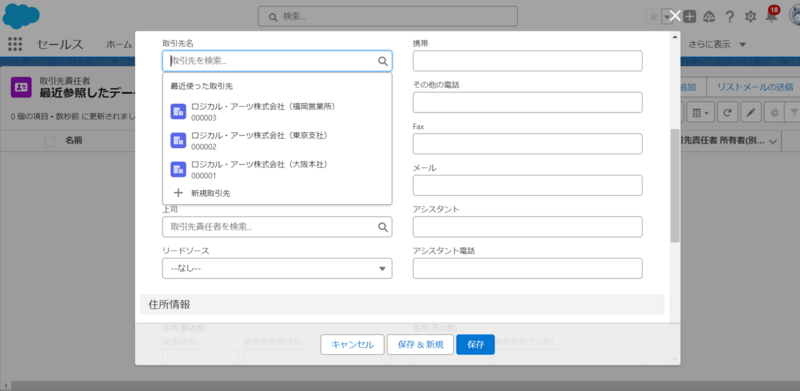The image size is (800, 391).
Task: Choose ロジカル・アーツ株式会社（東京支社）
Action: pyautogui.click(x=277, y=140)
